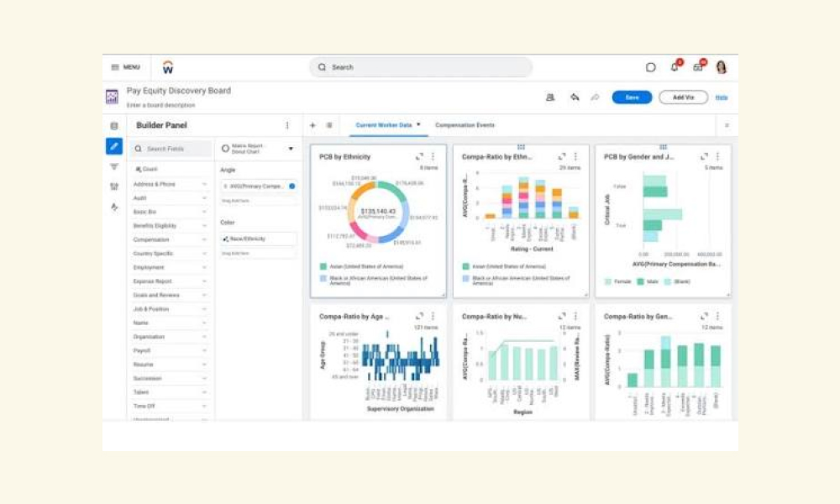Viewport: 840px width, 504px height.
Task: Open the sheet list icon
Action: (329, 125)
